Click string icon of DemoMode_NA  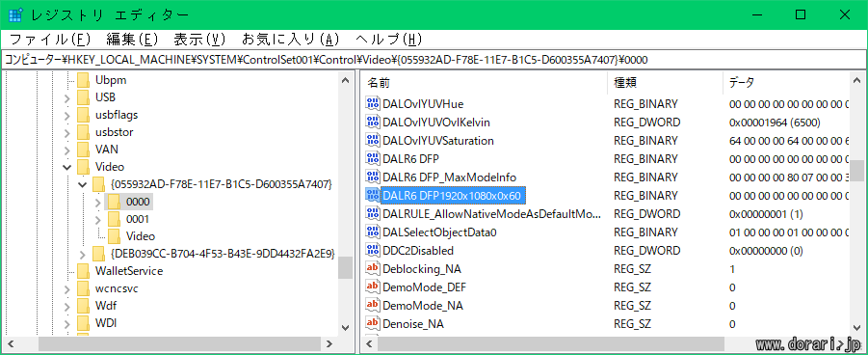point(373,305)
